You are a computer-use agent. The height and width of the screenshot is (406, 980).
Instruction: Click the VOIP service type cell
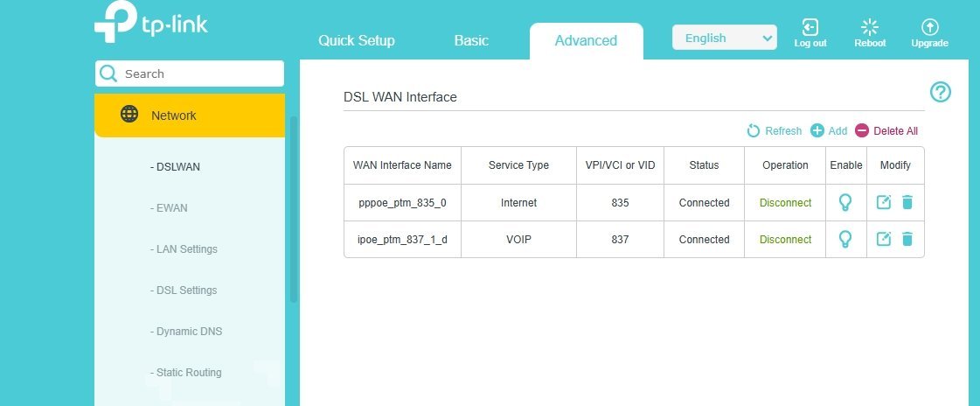(518, 240)
